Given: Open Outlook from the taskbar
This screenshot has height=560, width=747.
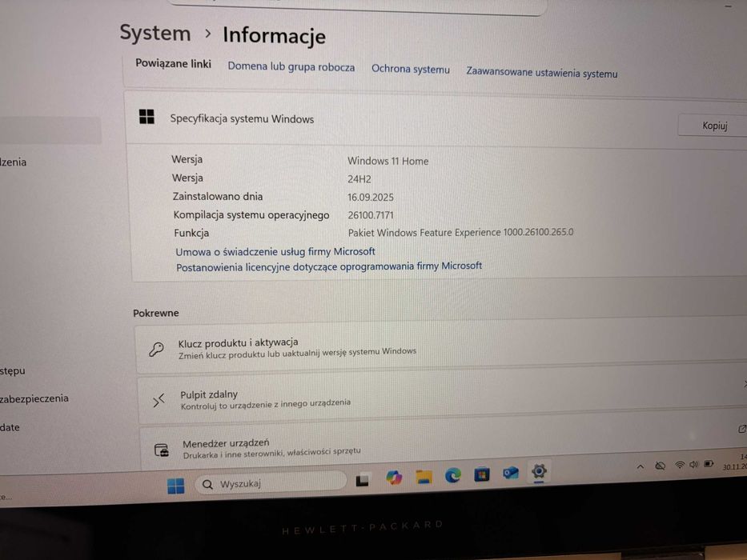Looking at the screenshot, I should click(510, 473).
